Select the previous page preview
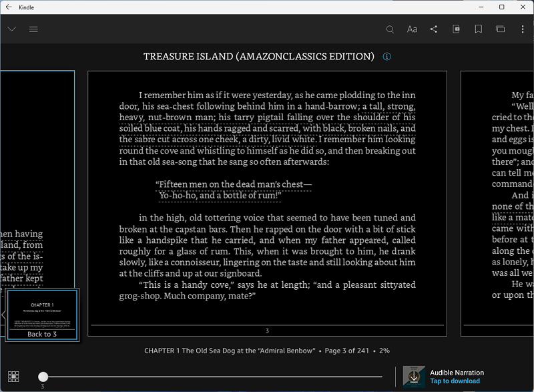This screenshot has height=392, width=534. click(x=37, y=180)
